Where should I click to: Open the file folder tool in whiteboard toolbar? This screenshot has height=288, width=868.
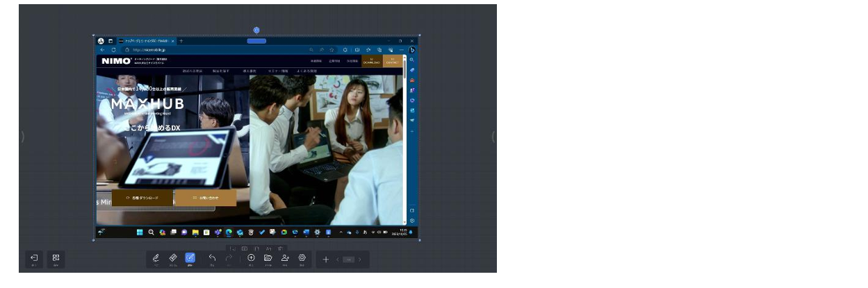268,257
